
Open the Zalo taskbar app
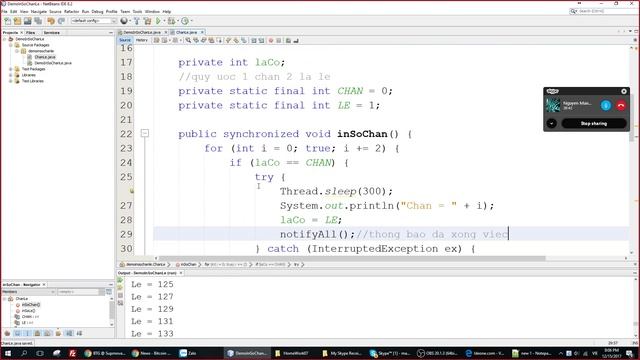[188, 353]
